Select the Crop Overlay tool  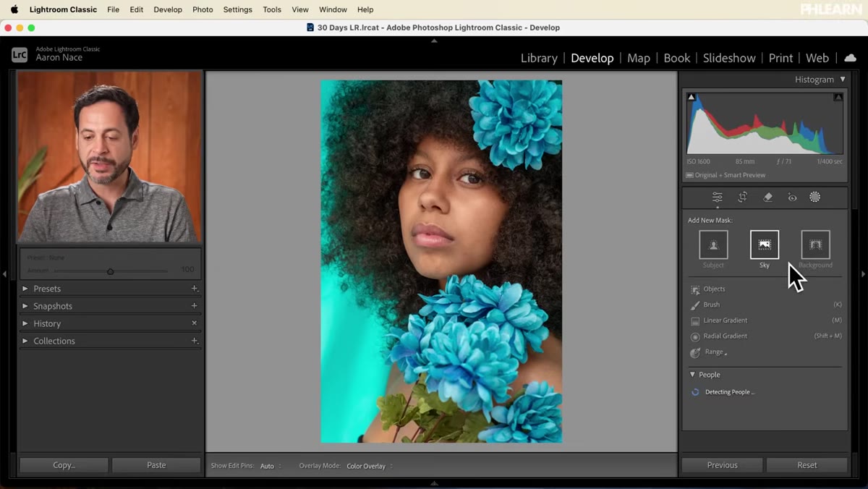tap(742, 197)
